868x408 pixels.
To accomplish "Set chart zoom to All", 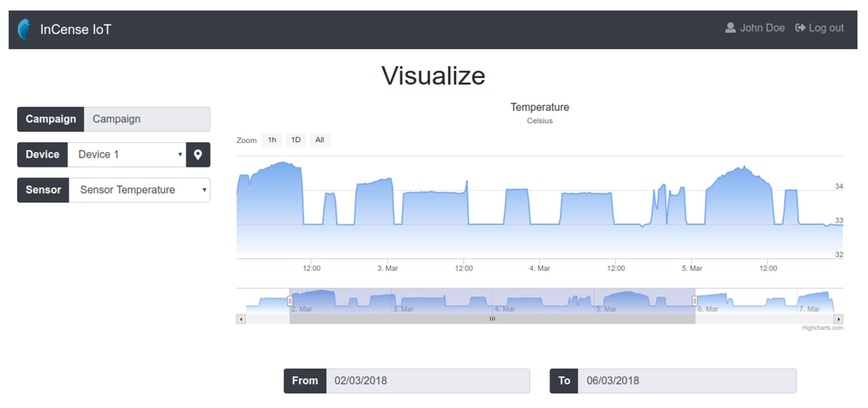I will click(x=320, y=140).
